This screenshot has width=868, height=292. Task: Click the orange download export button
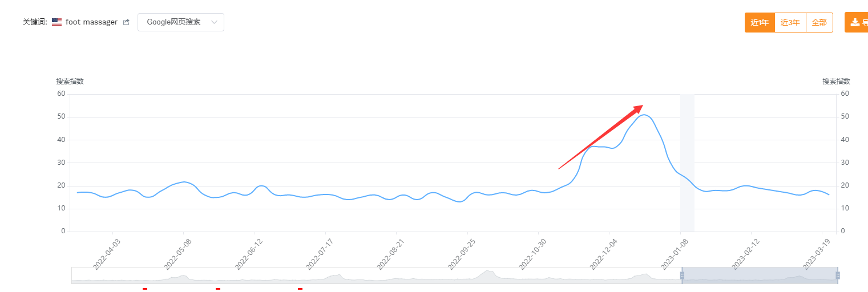(856, 22)
